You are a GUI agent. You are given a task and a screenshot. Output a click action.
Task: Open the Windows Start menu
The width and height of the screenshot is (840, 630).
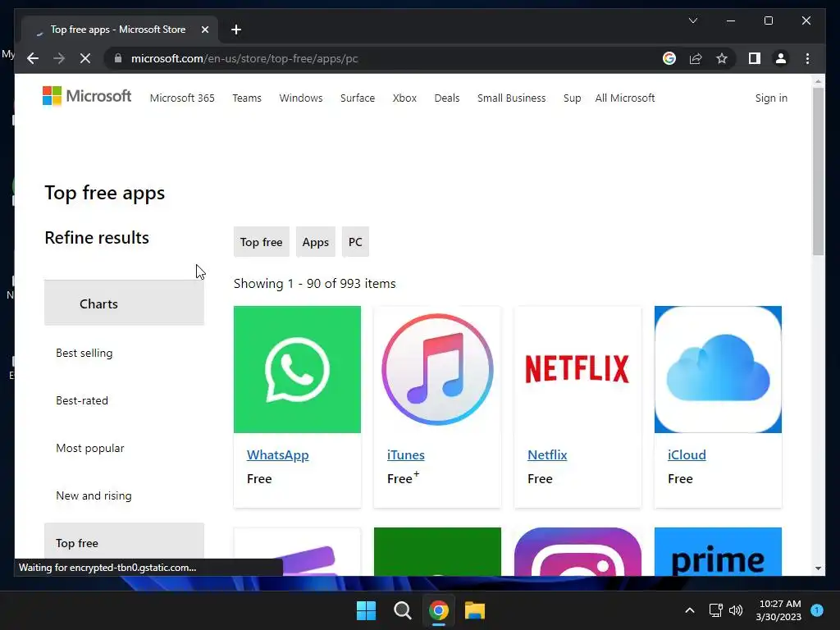367,610
